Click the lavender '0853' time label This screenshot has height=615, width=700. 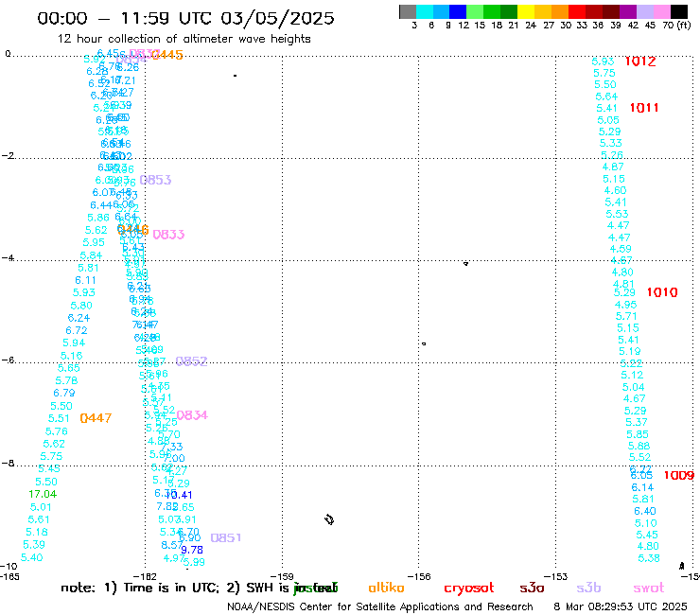click(155, 180)
